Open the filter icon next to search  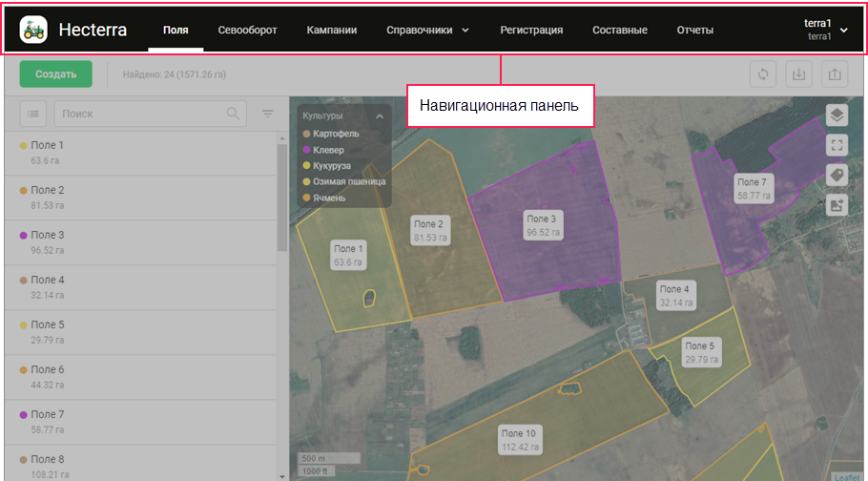point(268,114)
